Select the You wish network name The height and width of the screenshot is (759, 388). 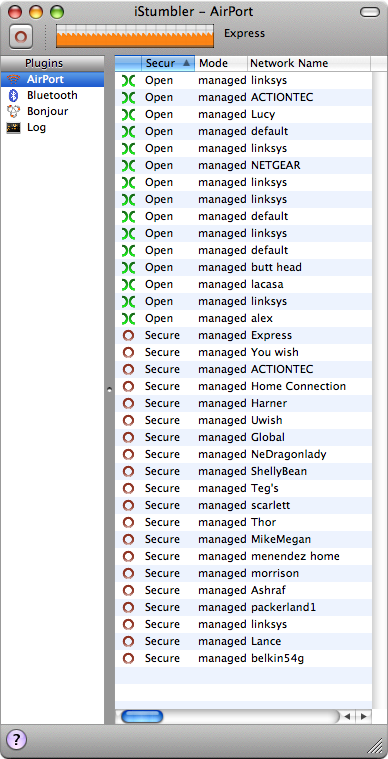tap(275, 352)
